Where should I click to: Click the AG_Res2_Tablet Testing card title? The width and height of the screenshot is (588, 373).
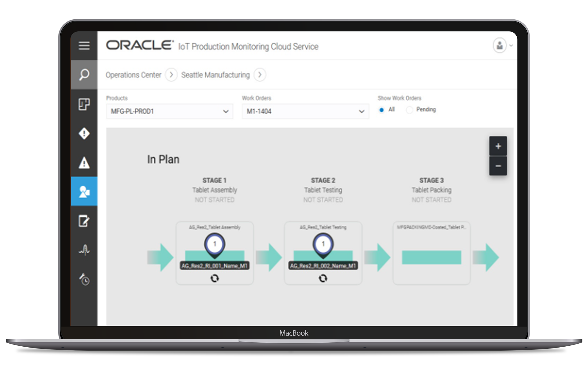pos(323,227)
